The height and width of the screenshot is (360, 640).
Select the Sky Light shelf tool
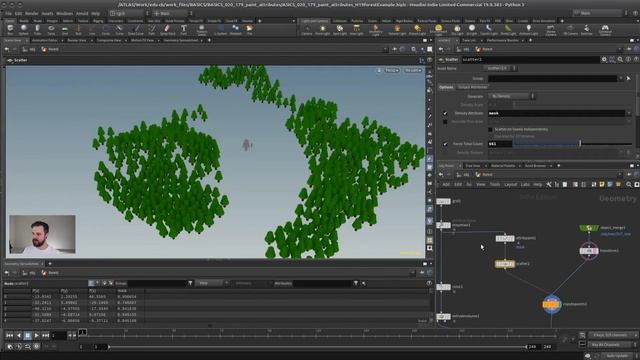pos(457,29)
